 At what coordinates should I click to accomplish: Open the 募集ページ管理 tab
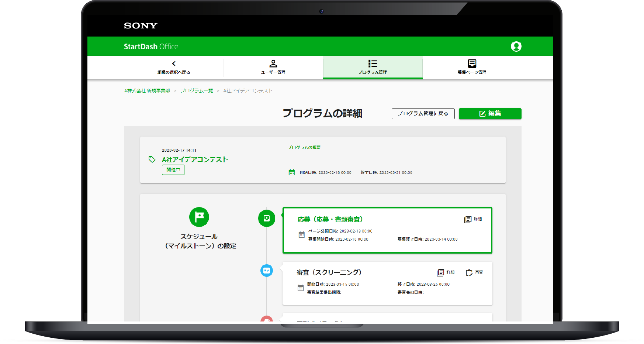[x=472, y=68]
